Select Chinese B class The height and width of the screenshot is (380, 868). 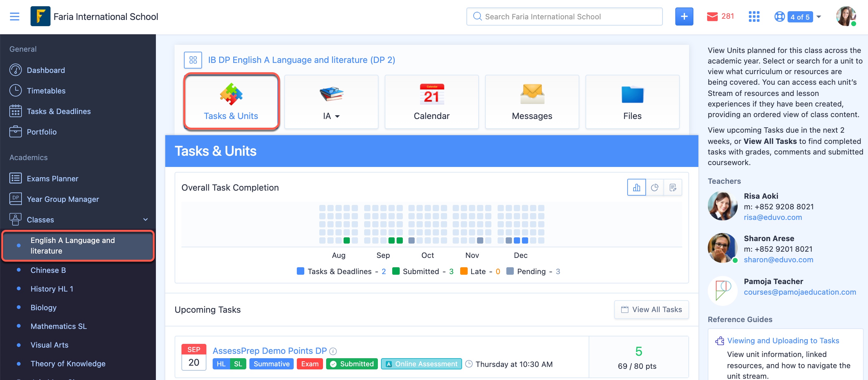(x=48, y=270)
